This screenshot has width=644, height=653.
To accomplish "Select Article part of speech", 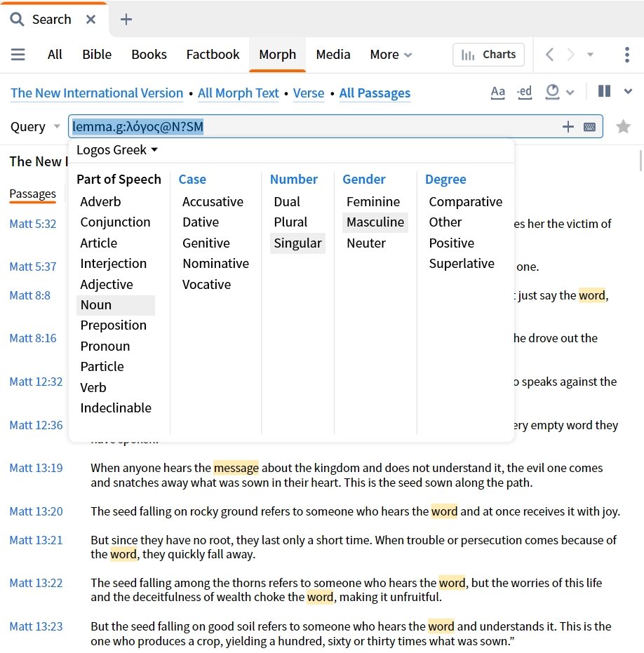I will point(99,243).
